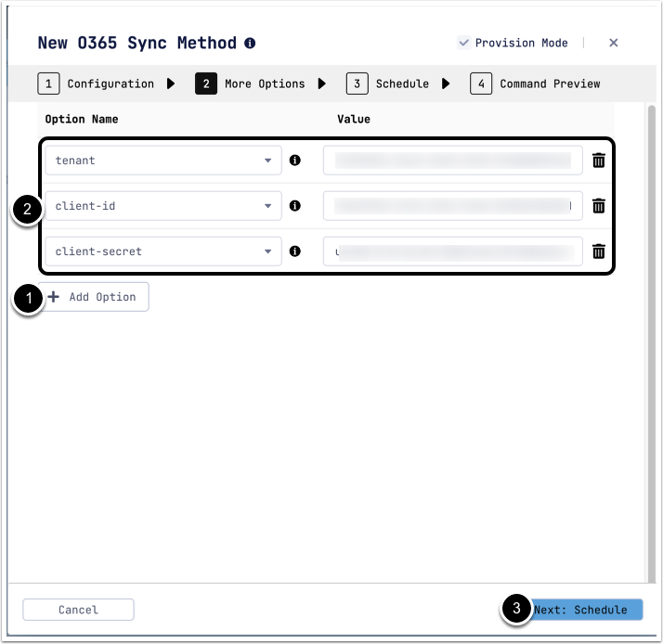The height and width of the screenshot is (644, 663).
Task: Click the client-id value input field
Action: tap(453, 206)
